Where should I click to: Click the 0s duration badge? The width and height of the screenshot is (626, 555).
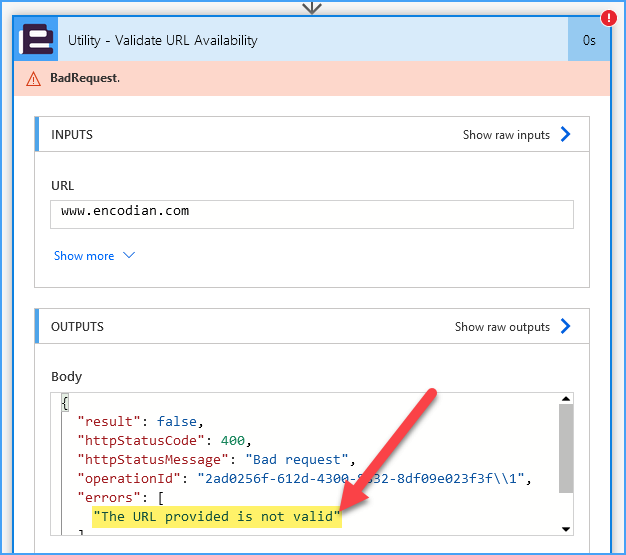point(589,40)
